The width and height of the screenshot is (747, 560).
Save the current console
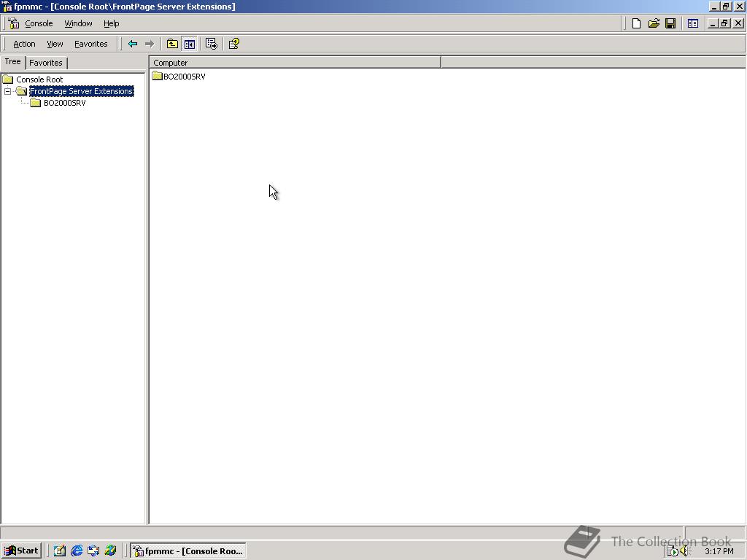670,23
